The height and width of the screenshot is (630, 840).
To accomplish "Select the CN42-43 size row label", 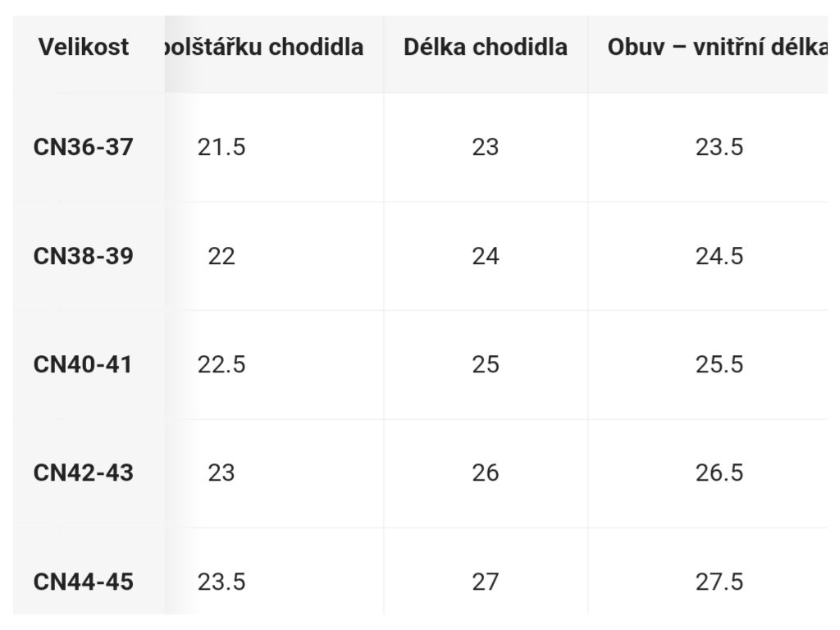I will pos(83,473).
